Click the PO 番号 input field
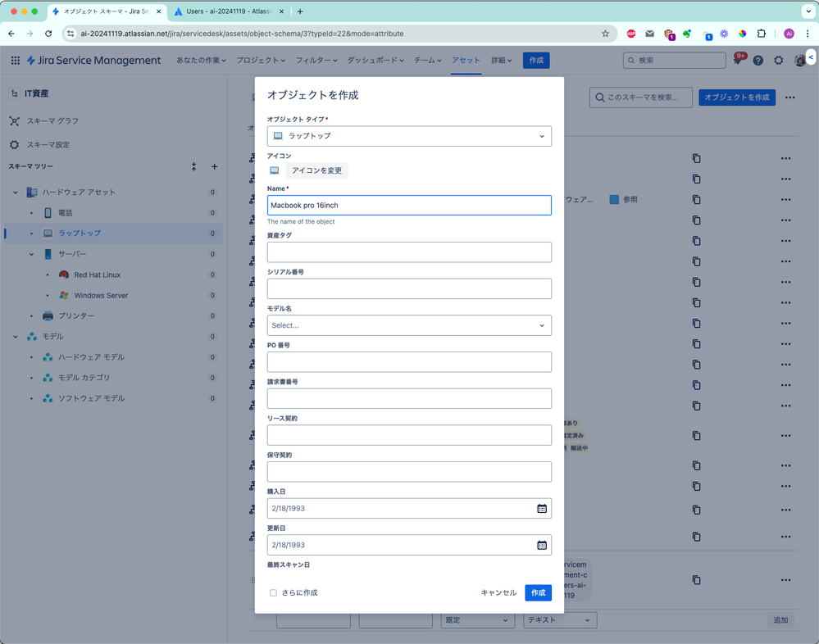The width and height of the screenshot is (819, 644). tap(409, 362)
